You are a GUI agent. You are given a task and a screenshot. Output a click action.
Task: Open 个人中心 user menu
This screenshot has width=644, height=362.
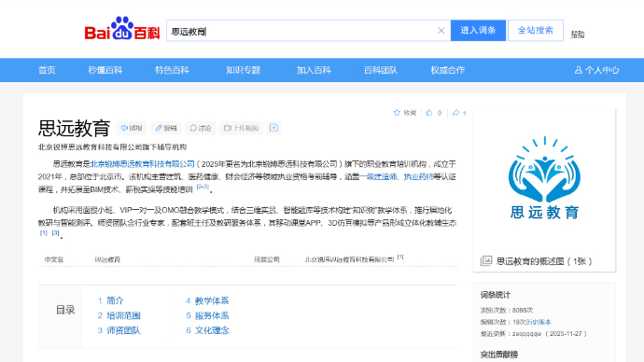(x=596, y=70)
